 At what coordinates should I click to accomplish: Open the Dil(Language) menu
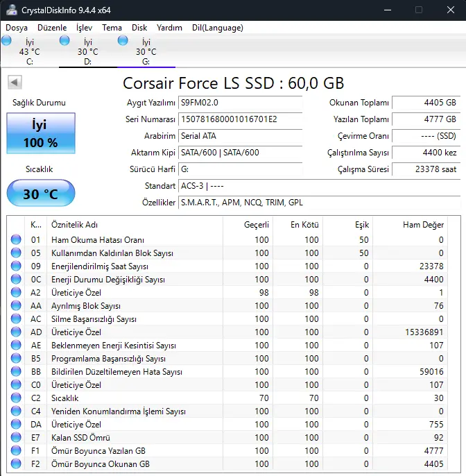(218, 28)
